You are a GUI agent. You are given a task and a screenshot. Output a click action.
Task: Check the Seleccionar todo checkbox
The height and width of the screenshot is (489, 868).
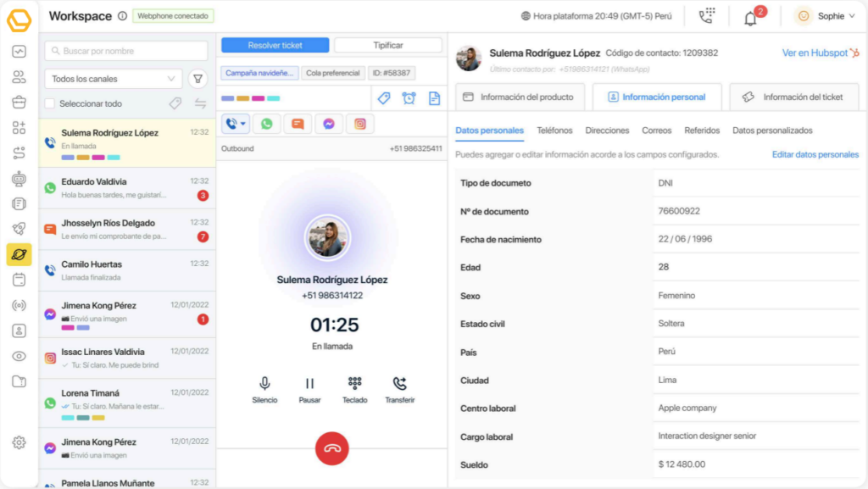50,103
